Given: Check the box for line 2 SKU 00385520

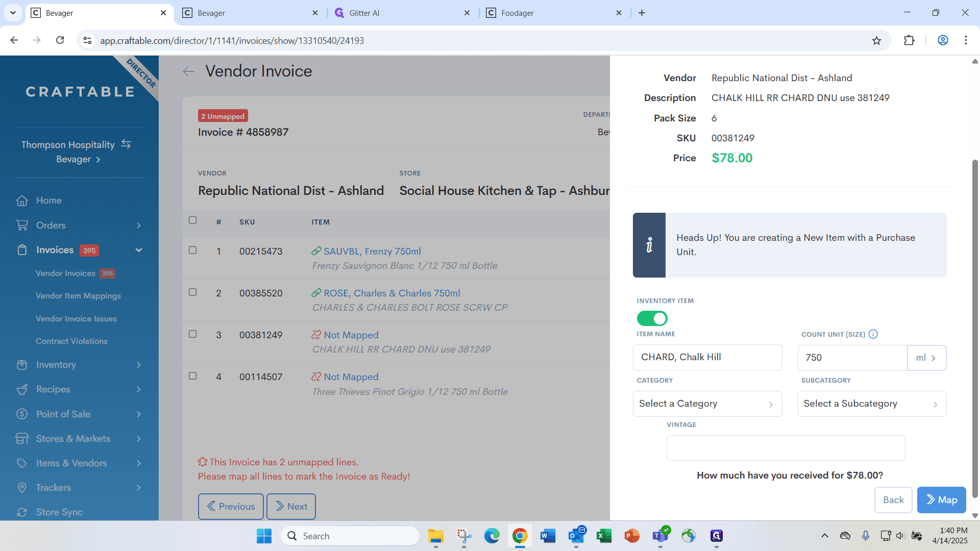Looking at the screenshot, I should [192, 292].
